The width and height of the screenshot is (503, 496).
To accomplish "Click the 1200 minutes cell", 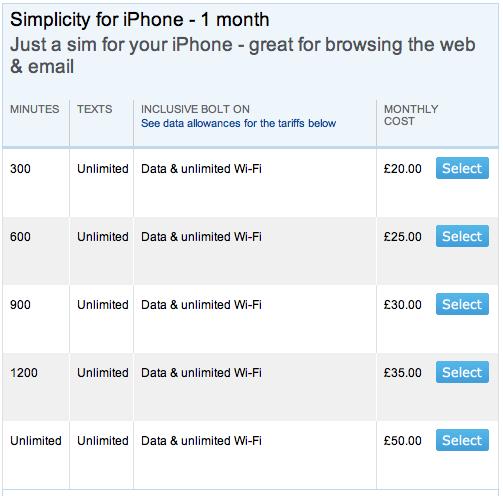I will coord(24,373).
